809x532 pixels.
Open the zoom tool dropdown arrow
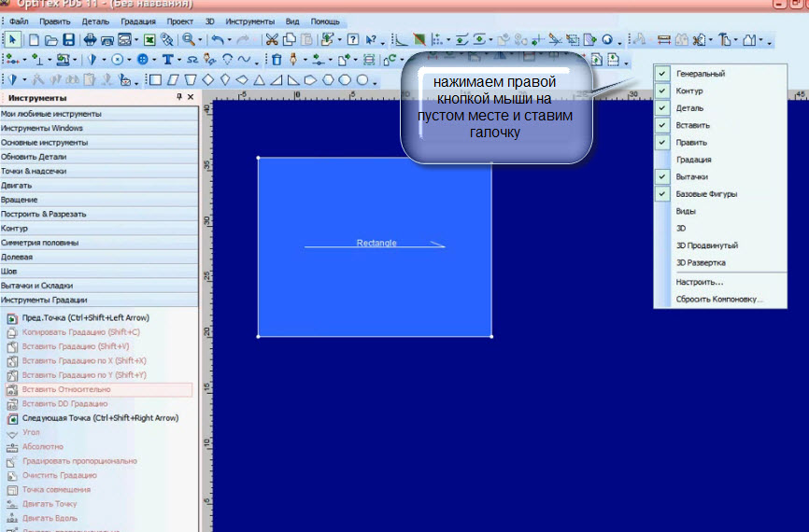tap(200, 40)
